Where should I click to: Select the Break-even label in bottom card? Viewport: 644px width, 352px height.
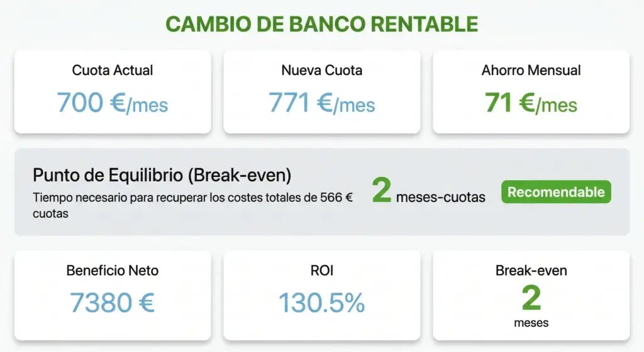531,271
